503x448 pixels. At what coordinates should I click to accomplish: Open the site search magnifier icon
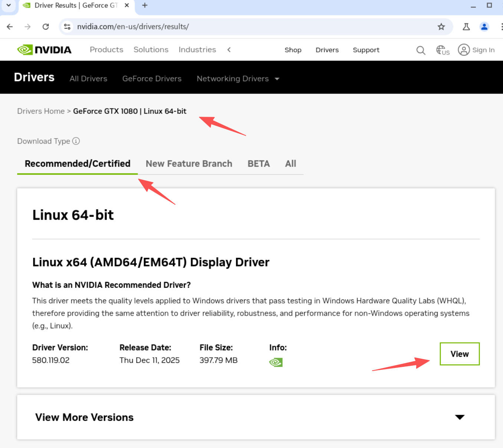click(421, 50)
